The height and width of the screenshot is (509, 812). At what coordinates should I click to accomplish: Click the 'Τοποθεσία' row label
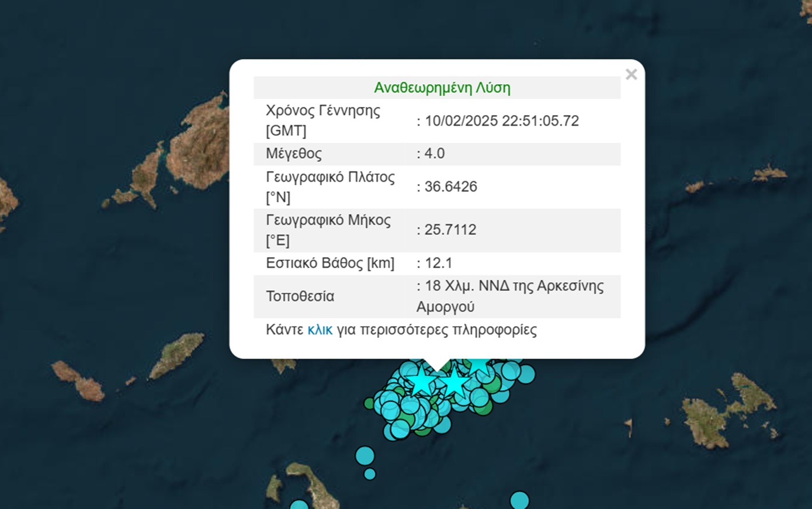pos(300,296)
